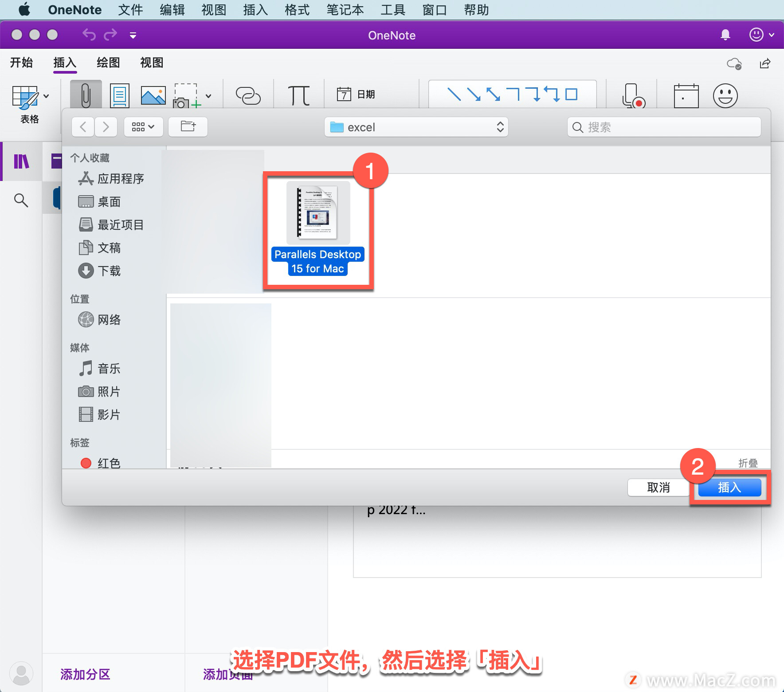
Task: Open the excel folder location dropdown
Action: point(416,127)
